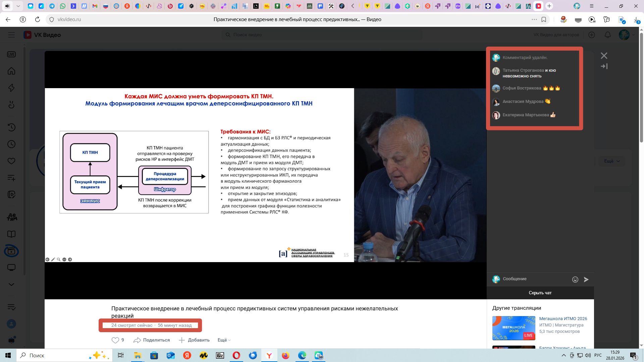
Task: Open the tab list dropdown arrow
Action: 18,6
